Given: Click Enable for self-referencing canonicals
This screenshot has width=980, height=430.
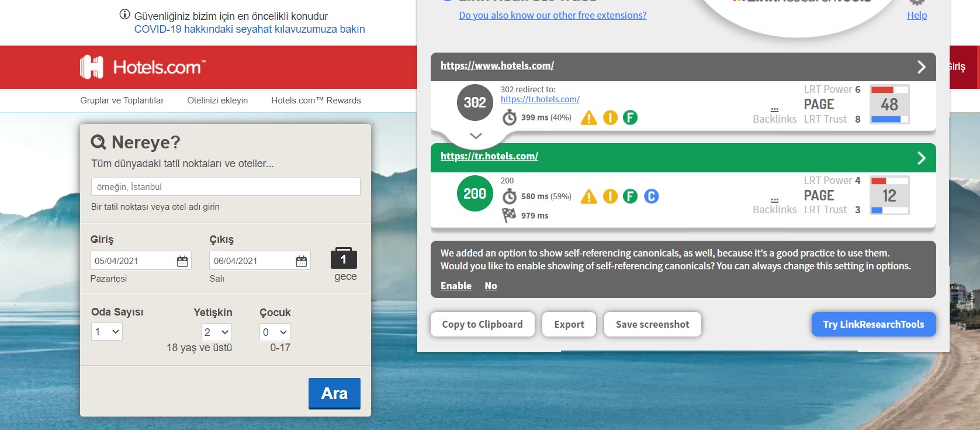Looking at the screenshot, I should coord(456,286).
